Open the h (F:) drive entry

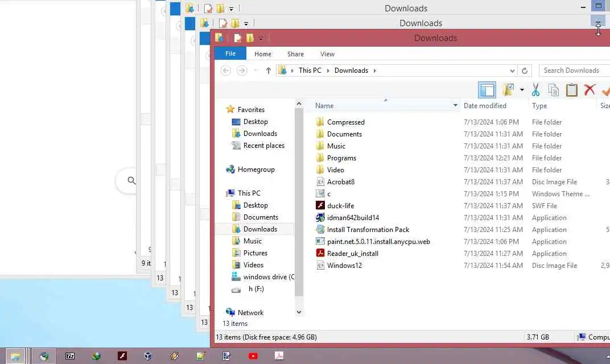tap(255, 289)
